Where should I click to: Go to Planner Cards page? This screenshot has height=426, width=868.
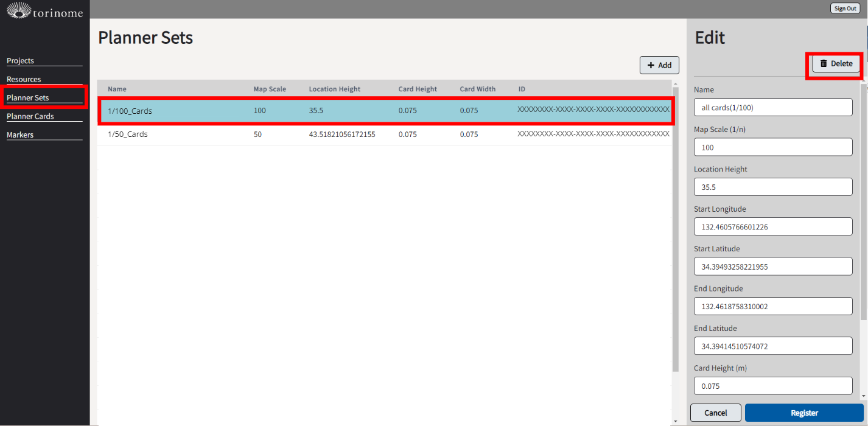[x=30, y=116]
